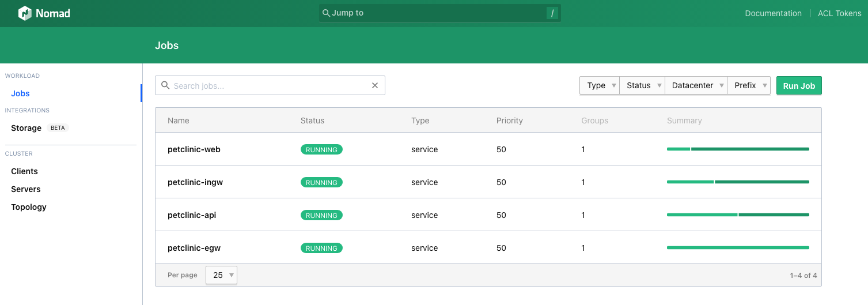Open the Documentation link

(773, 13)
